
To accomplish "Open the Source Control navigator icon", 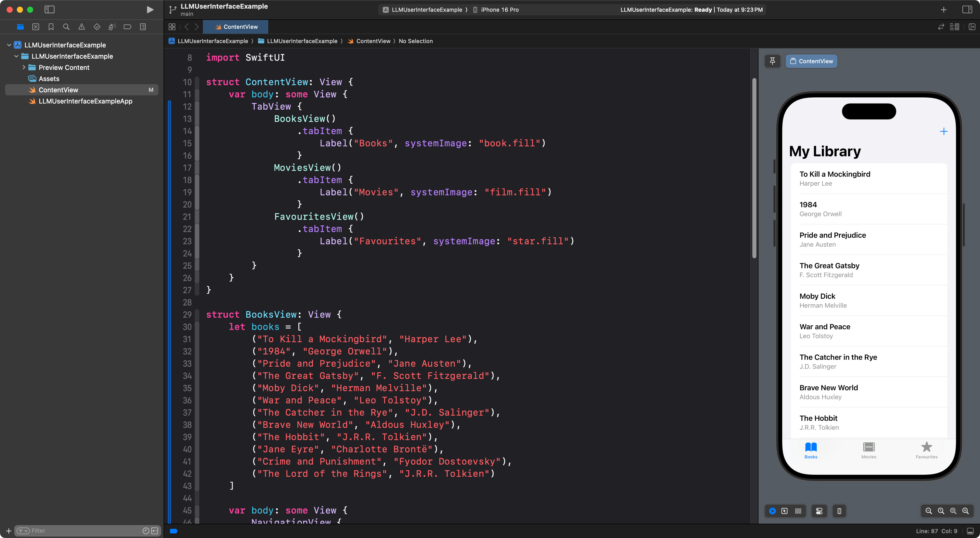I will (36, 27).
